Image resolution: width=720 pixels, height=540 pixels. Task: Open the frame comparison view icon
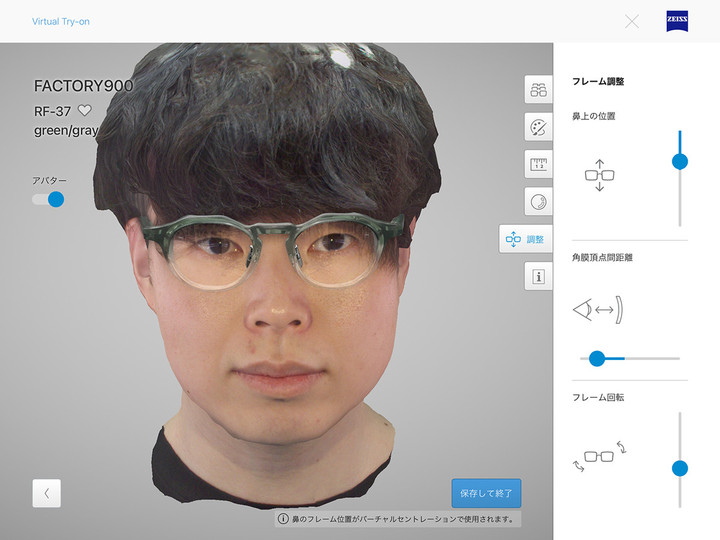click(x=538, y=90)
